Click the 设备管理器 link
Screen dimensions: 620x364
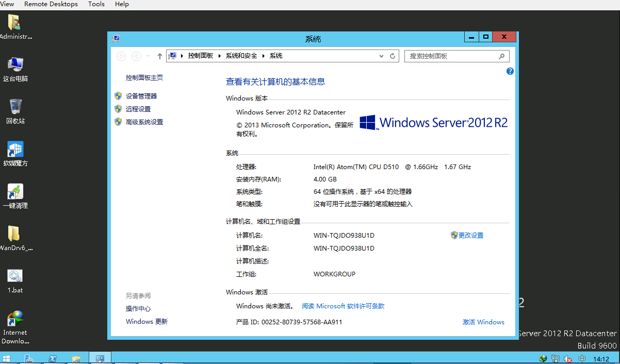(x=141, y=96)
